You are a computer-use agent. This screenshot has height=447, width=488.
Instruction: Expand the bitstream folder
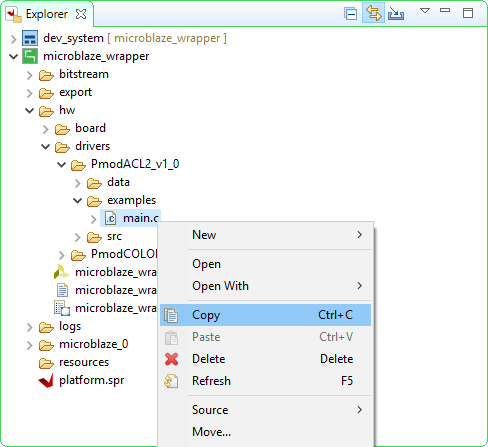[x=30, y=75]
